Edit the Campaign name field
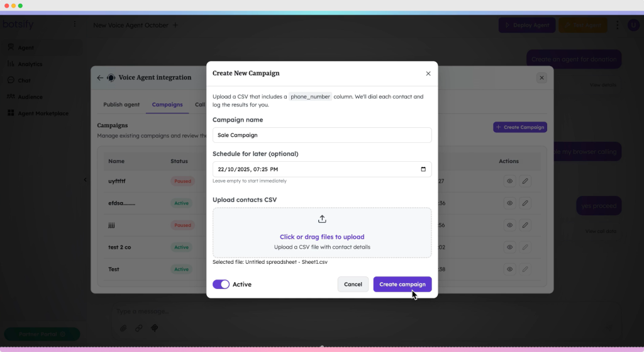Screen dimensions: 644x352 (x=322, y=135)
